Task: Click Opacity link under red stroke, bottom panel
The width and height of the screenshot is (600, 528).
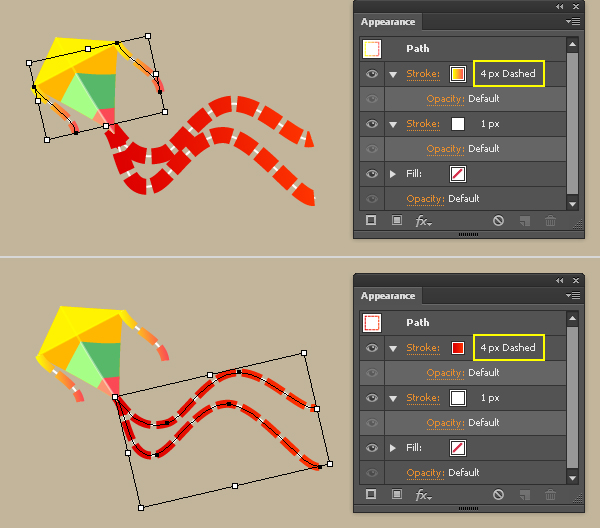Action: [445, 373]
